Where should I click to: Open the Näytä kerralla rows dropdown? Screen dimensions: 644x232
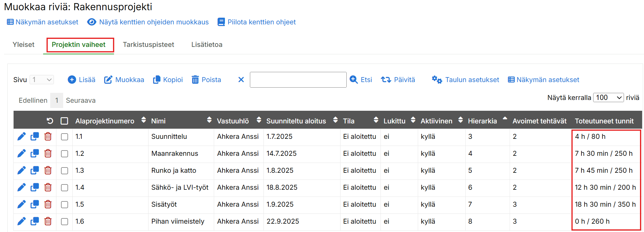pos(608,98)
